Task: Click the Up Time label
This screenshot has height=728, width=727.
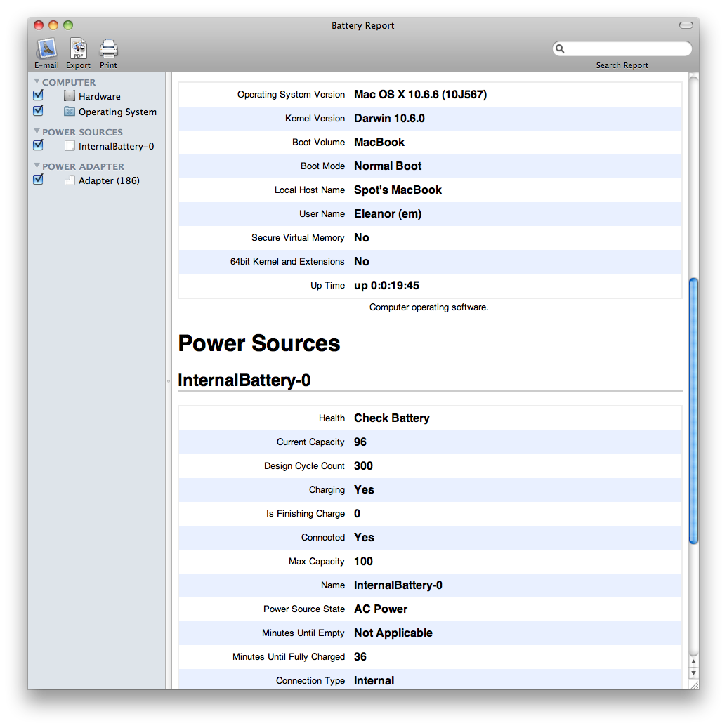Action: click(328, 286)
